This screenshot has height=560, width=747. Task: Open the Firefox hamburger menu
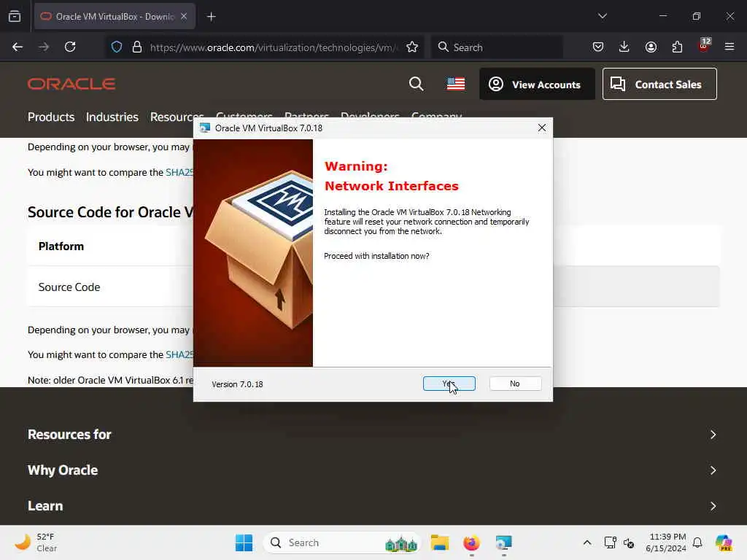pyautogui.click(x=729, y=47)
